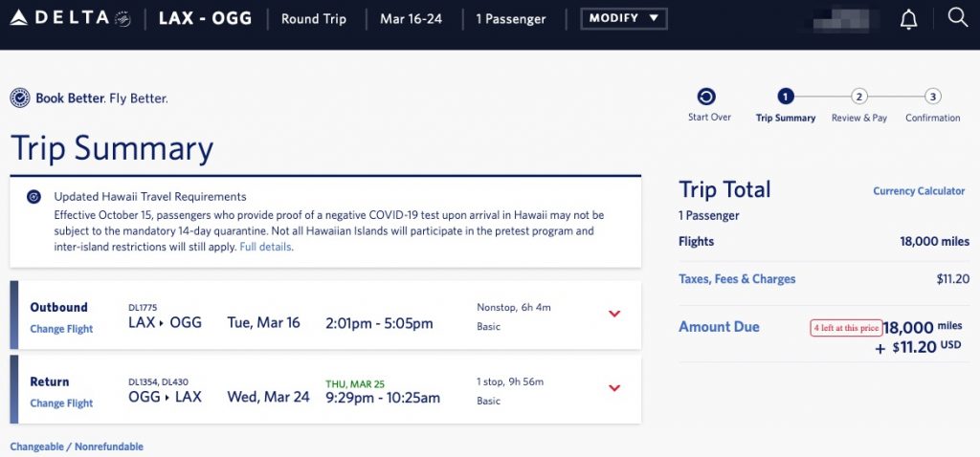The height and width of the screenshot is (457, 980).
Task: Change the Return flight
Action: pos(61,403)
